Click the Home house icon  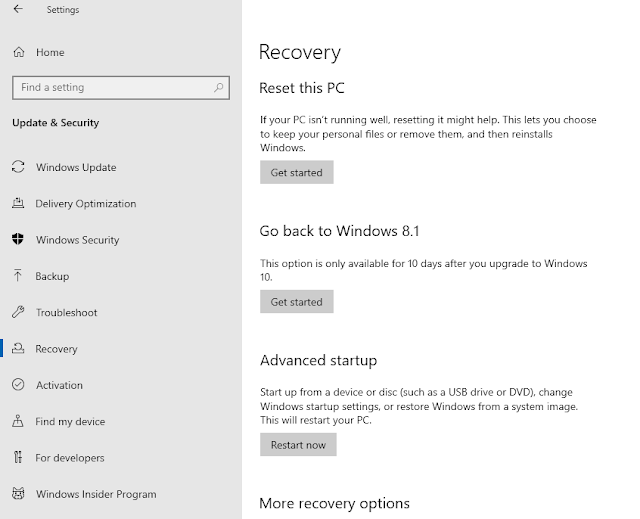[x=19, y=52]
